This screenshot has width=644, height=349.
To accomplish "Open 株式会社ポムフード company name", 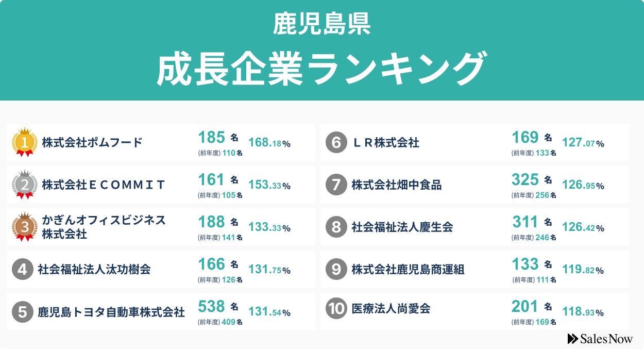I will pyautogui.click(x=92, y=143).
